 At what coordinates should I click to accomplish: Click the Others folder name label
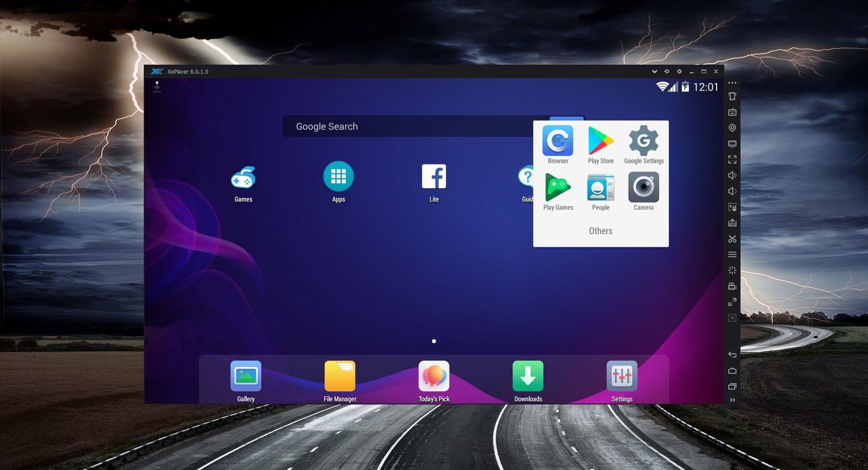click(601, 231)
